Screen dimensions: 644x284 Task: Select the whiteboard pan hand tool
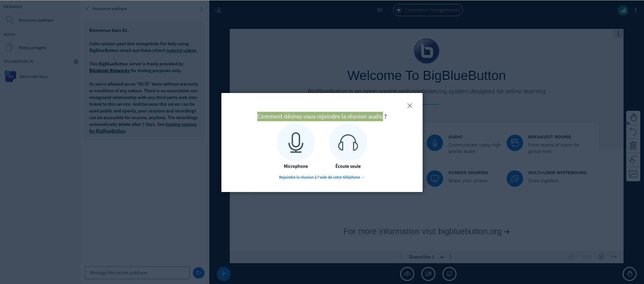[633, 117]
